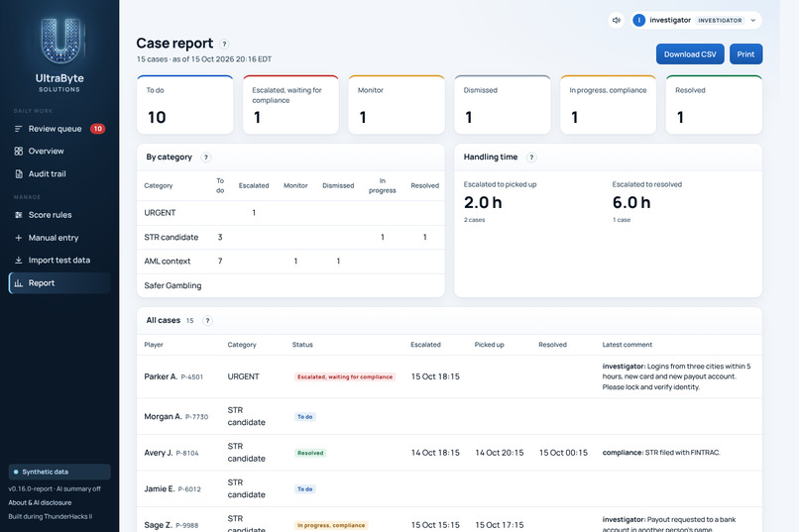Click STR candidate row in By category

click(290, 237)
